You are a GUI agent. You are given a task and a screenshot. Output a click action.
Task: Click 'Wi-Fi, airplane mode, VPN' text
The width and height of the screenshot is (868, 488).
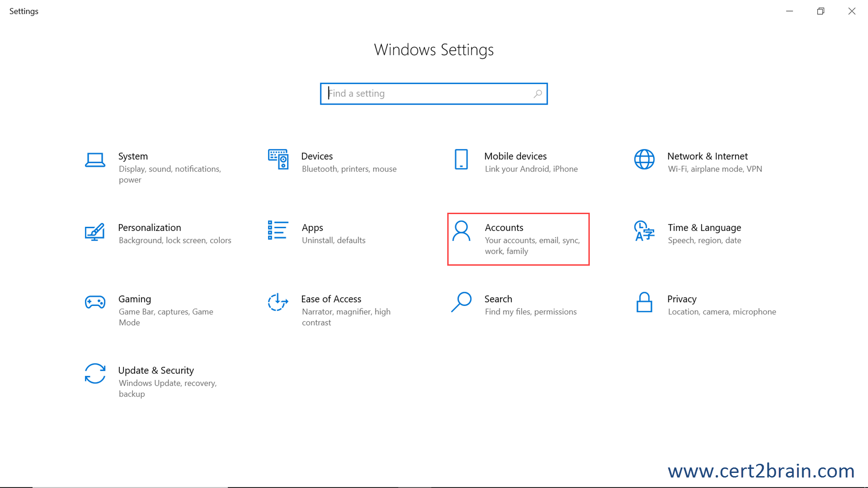click(715, 169)
